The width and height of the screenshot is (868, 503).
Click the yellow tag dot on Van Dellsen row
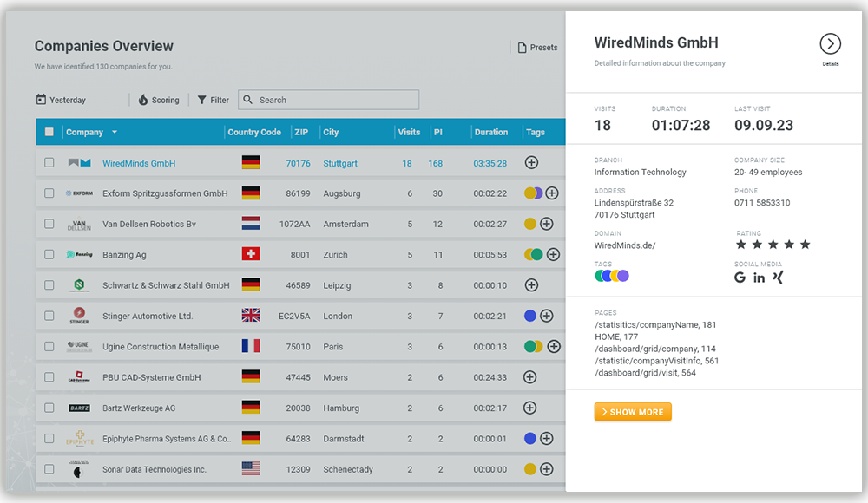(530, 224)
